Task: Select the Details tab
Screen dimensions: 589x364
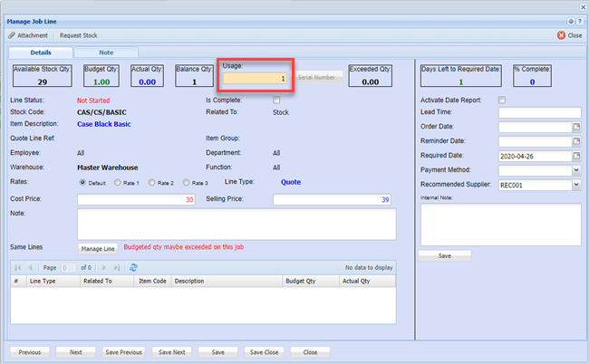Action: point(41,53)
